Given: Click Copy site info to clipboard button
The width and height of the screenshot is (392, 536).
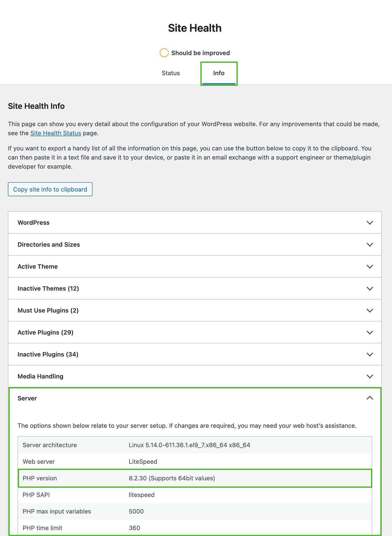Looking at the screenshot, I should 50,189.
